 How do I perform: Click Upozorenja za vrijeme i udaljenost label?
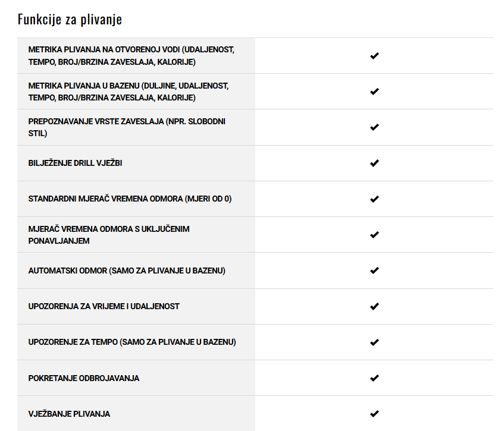click(x=104, y=306)
